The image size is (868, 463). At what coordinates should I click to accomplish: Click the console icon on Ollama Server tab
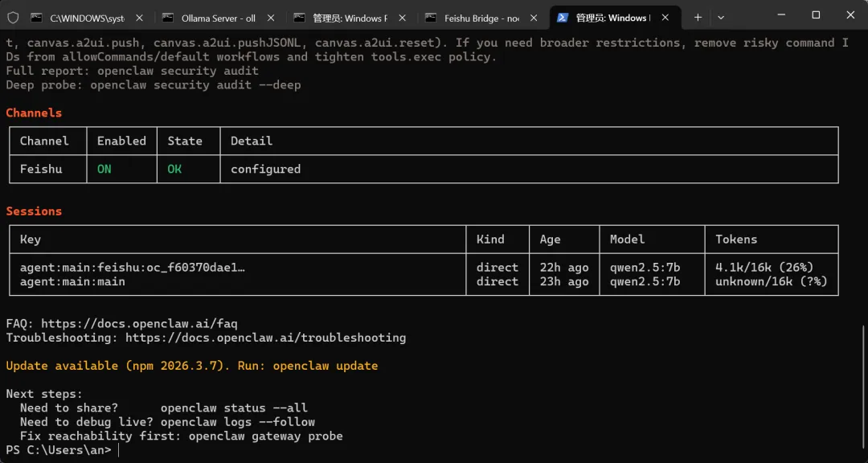point(167,18)
